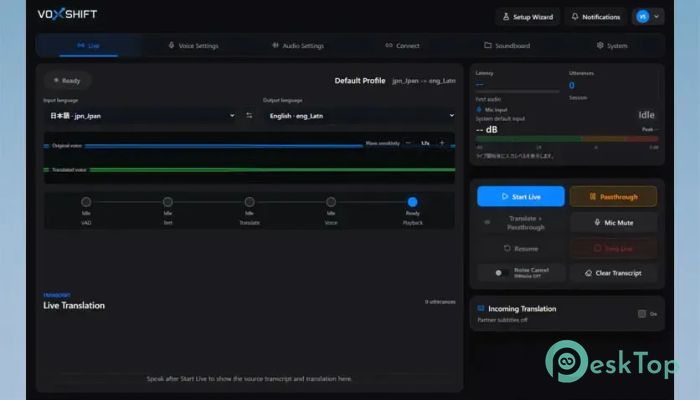Screen dimensions: 700x400
Task: Click the Idle status text
Action: 646,115
